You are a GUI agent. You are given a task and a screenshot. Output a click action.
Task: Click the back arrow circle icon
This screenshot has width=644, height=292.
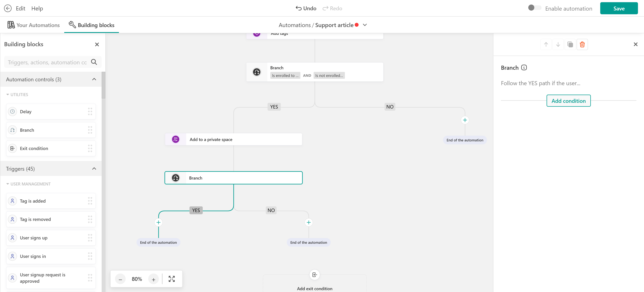coord(8,8)
